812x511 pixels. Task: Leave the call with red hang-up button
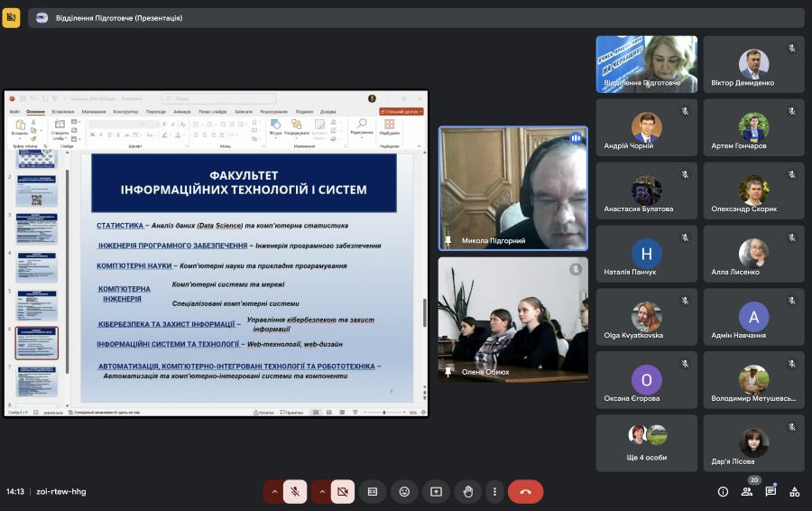point(525,491)
